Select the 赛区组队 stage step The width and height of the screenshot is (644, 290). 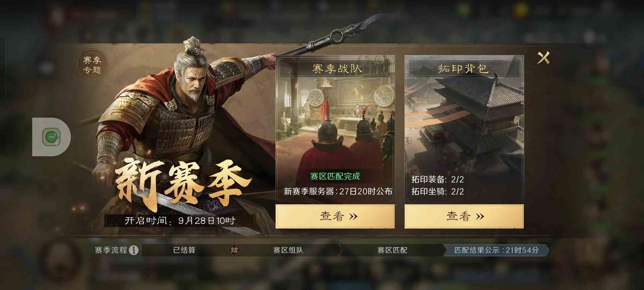pyautogui.click(x=288, y=250)
